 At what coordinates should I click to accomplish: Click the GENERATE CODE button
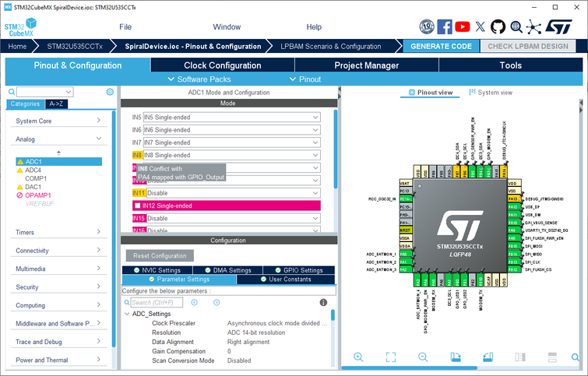click(441, 46)
